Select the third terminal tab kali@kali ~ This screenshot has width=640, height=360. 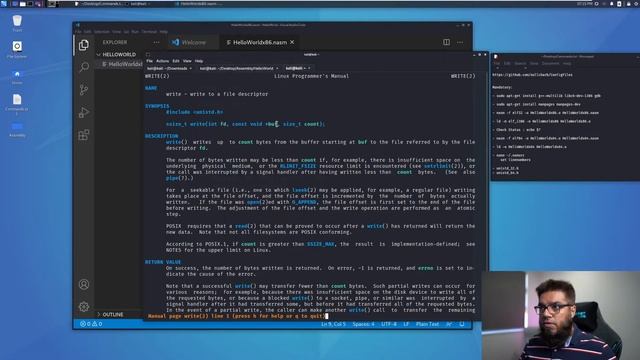pyautogui.click(x=297, y=68)
